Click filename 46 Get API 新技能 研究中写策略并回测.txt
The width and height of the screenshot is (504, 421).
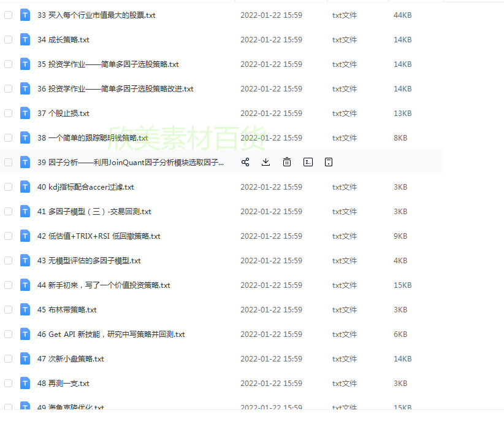point(111,334)
